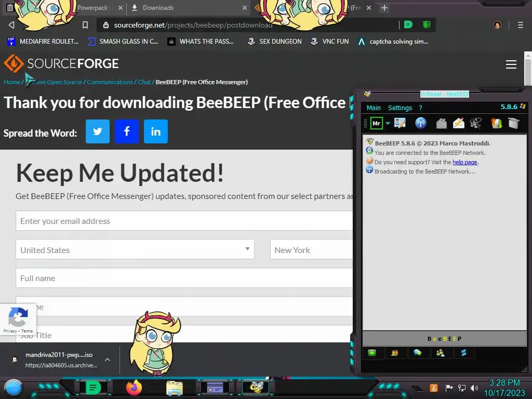Click the users icon in BeeBEEP bottom bar
This screenshot has height=399, width=532.
click(x=395, y=353)
